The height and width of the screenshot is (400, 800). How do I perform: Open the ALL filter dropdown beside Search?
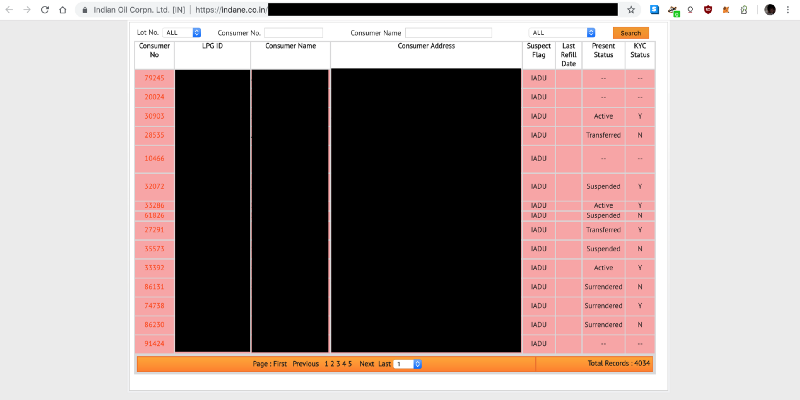(x=563, y=33)
